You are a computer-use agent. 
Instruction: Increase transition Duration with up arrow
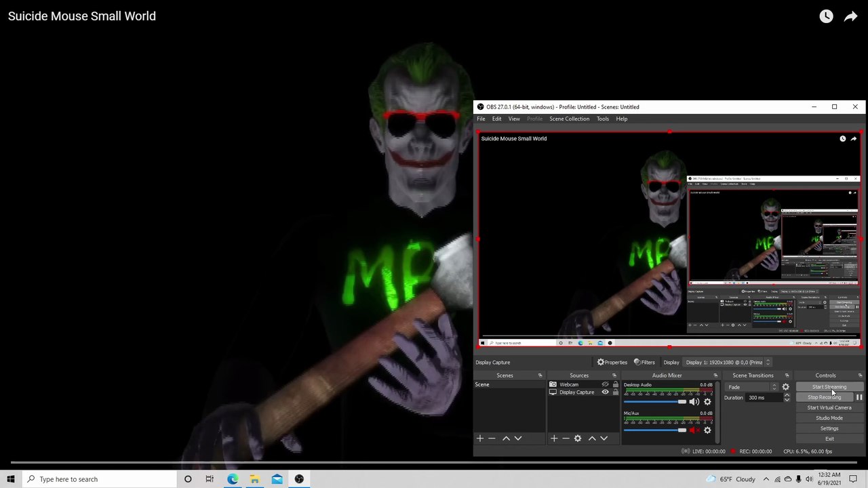click(787, 395)
